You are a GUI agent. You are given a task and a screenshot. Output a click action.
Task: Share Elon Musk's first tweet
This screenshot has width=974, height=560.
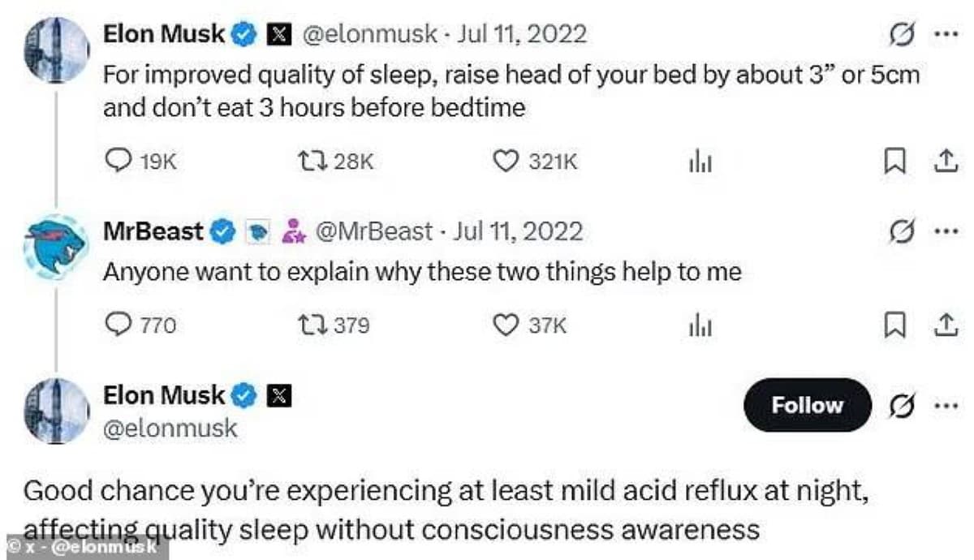click(943, 162)
